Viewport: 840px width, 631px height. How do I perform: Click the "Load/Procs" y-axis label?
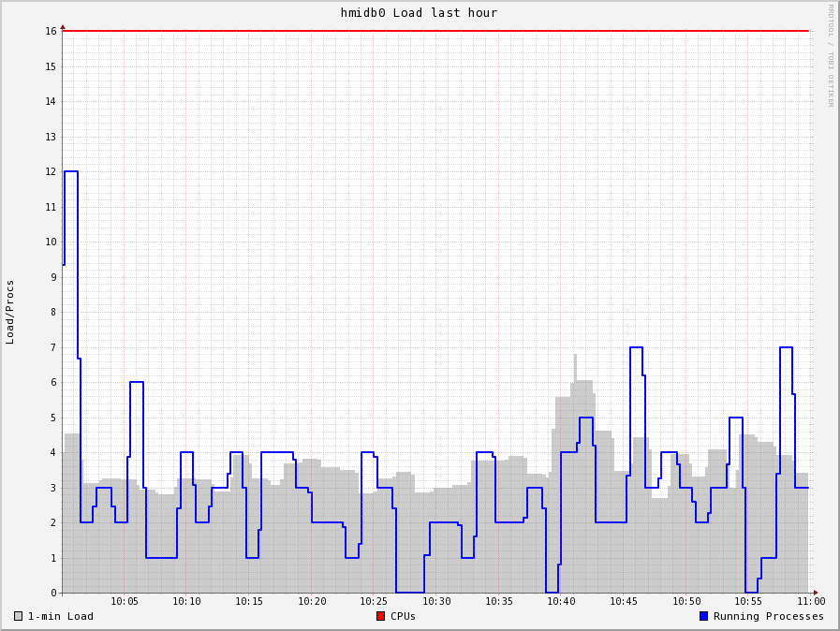point(10,312)
